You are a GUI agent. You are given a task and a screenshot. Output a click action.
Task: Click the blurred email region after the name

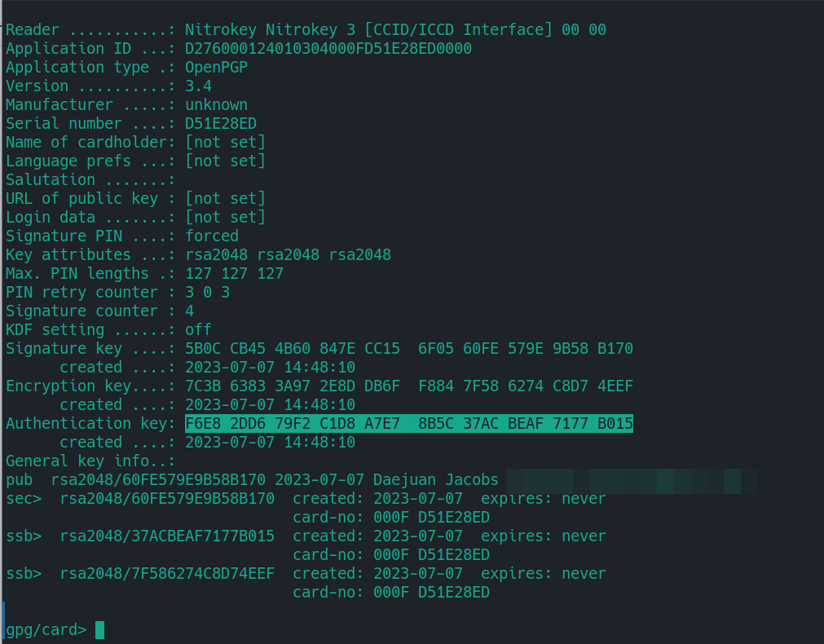point(632,481)
